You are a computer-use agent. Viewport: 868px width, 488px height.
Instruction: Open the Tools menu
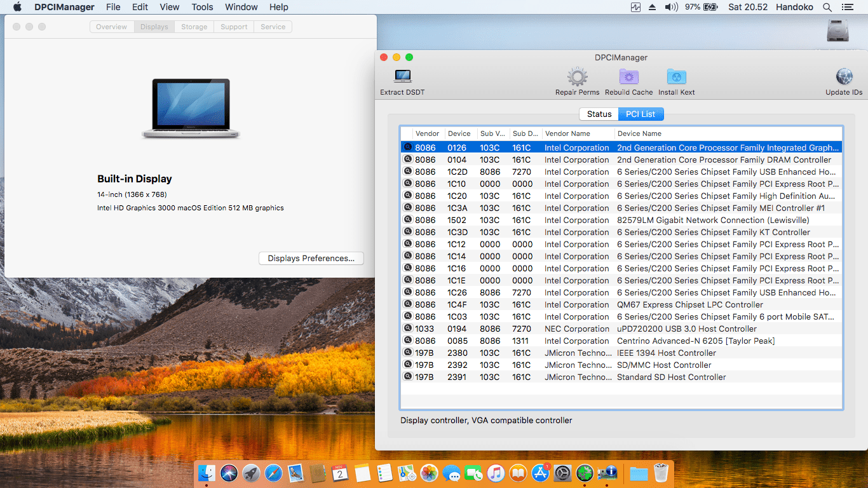[x=202, y=7]
